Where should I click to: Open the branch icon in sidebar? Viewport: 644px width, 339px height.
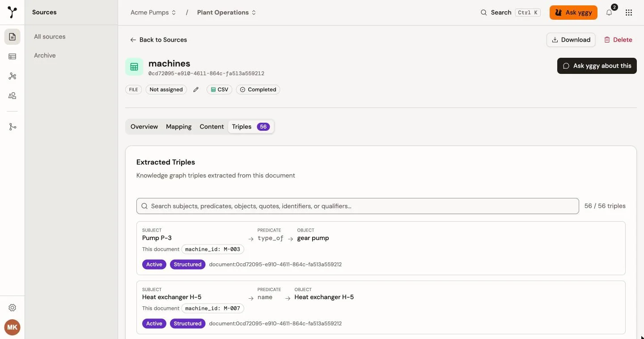[x=13, y=127]
